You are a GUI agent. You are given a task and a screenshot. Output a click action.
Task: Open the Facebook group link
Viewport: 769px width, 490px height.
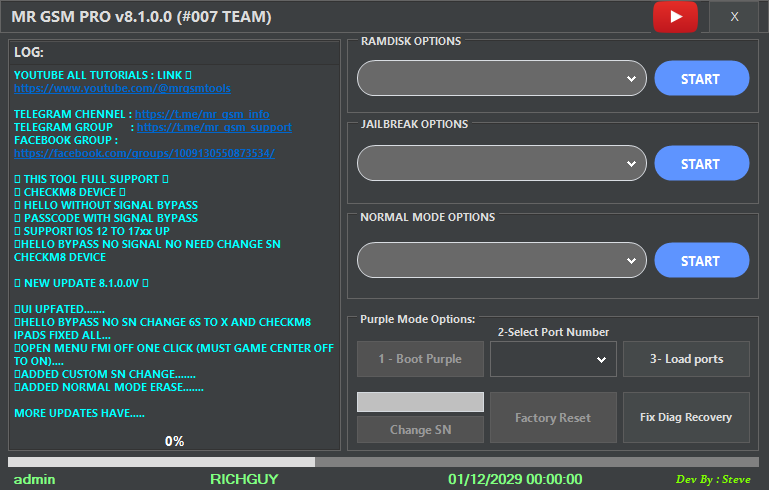(144, 153)
